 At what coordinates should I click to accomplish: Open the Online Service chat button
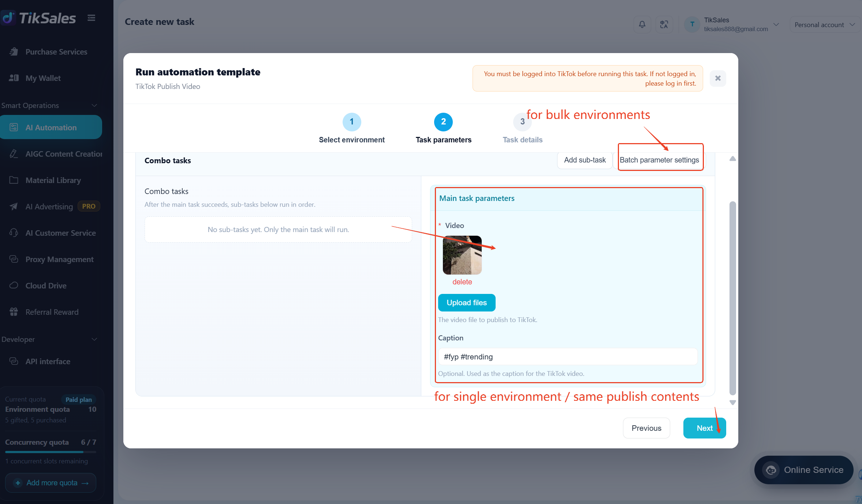pyautogui.click(x=804, y=470)
